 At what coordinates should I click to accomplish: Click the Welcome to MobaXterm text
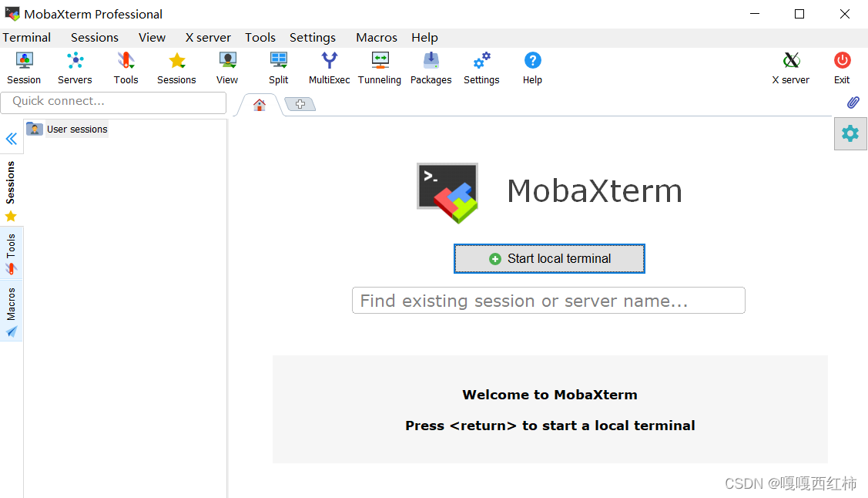[x=550, y=395]
